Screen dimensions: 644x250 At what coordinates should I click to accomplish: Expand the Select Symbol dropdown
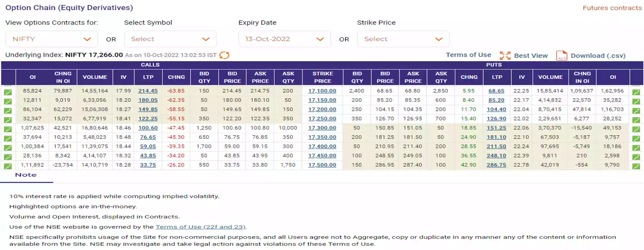click(170, 39)
